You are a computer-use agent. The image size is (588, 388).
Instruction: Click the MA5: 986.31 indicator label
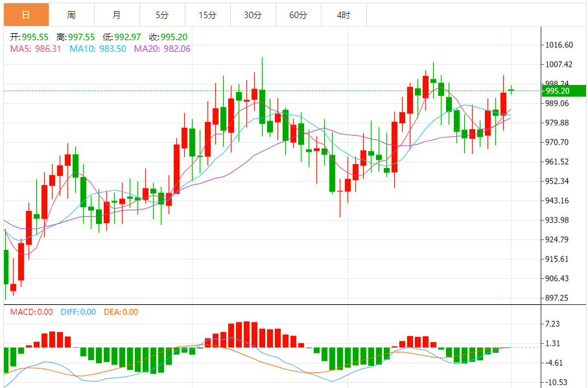point(36,49)
